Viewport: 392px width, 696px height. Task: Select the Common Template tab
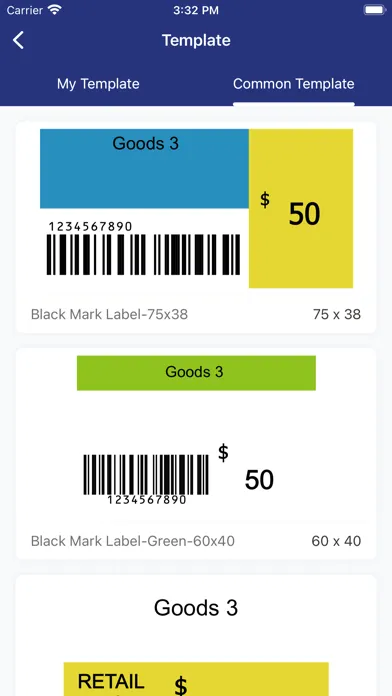293,84
